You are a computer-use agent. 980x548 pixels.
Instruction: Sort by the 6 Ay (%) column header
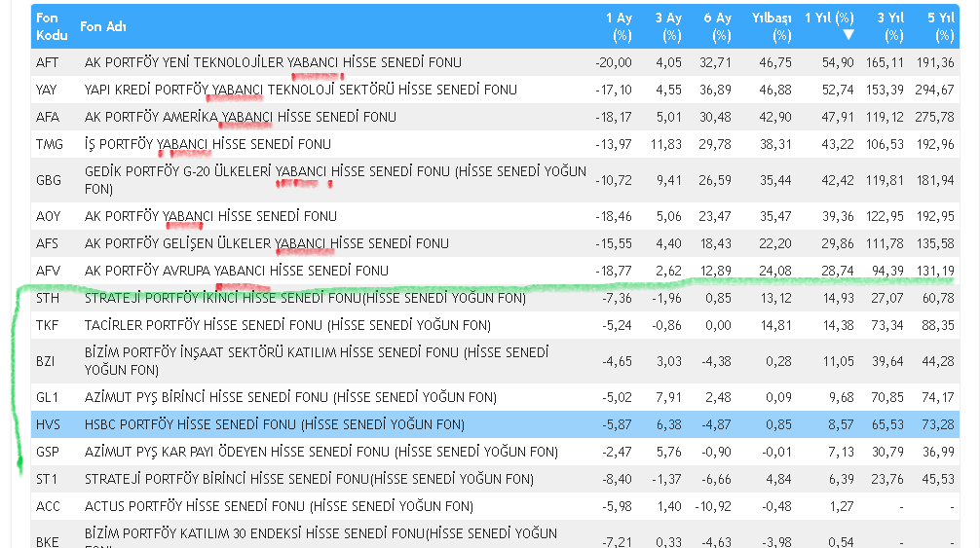(718, 26)
